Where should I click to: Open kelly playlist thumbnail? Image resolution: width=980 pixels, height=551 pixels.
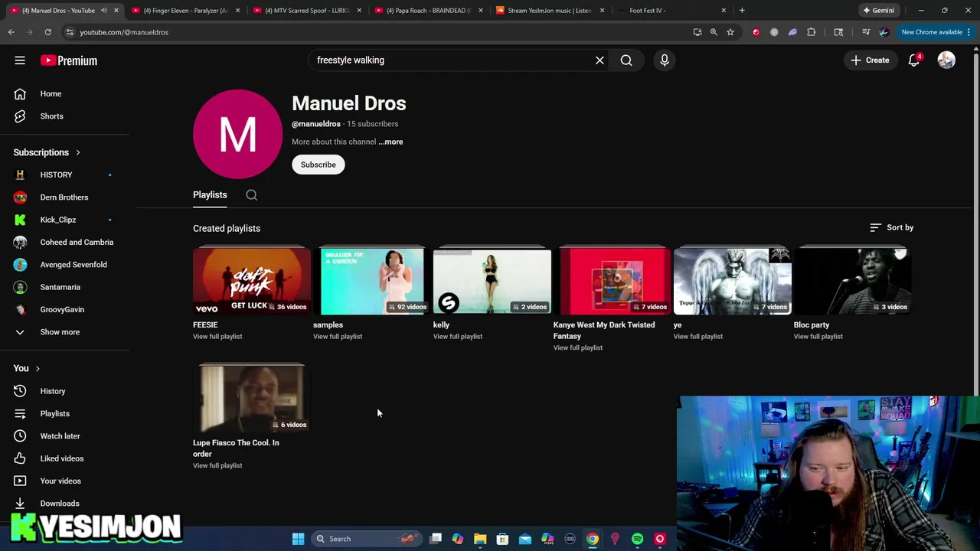[492, 280]
